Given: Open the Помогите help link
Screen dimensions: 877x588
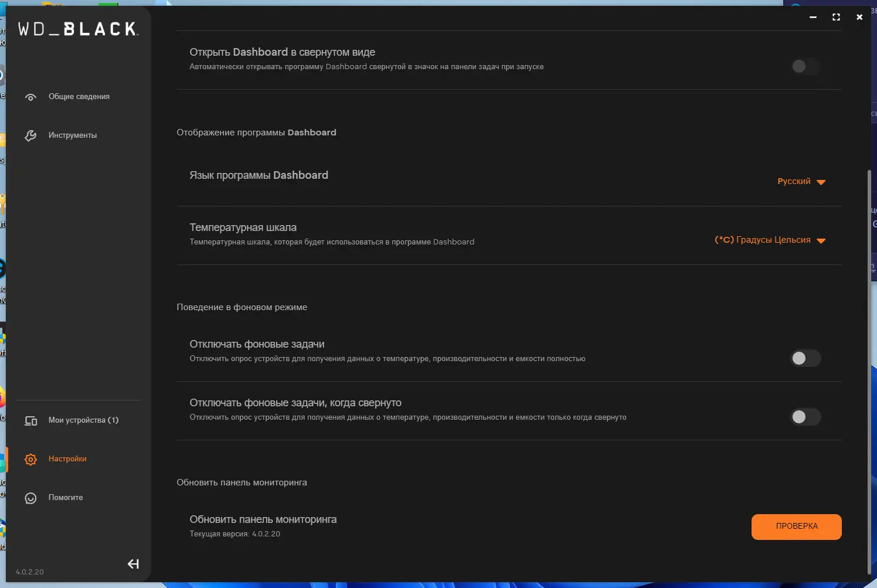Looking at the screenshot, I should 66,498.
